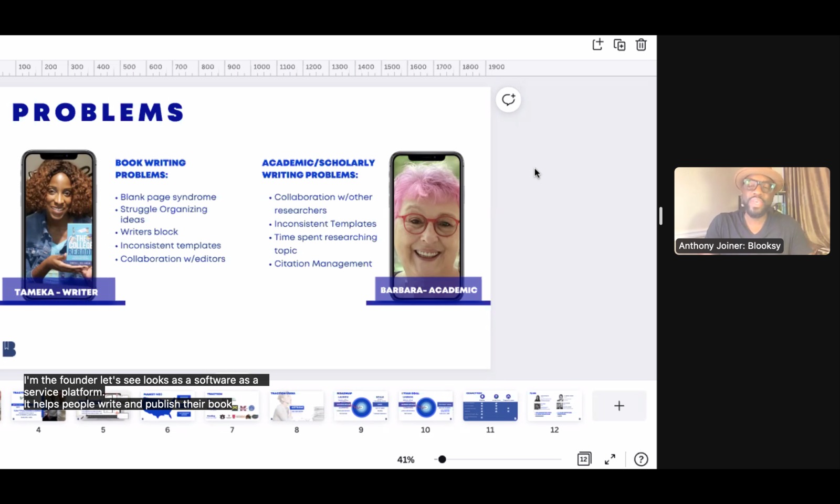Select slide thumbnail 11 with blue table
Screen dimensions: 840x504
490,406
